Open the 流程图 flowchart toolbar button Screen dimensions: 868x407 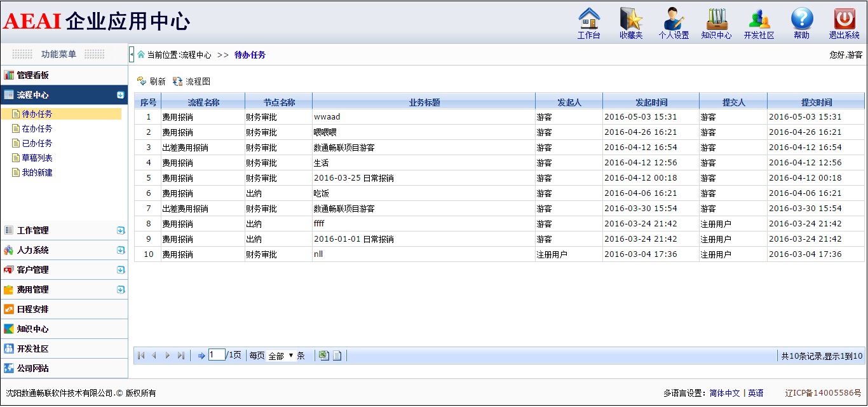[x=191, y=81]
